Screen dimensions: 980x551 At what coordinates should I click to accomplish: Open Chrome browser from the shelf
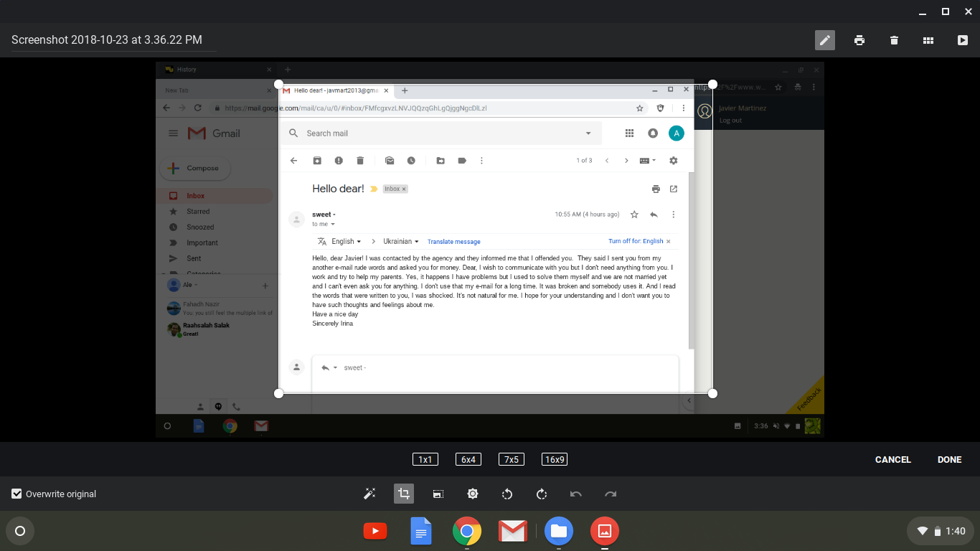tap(467, 531)
